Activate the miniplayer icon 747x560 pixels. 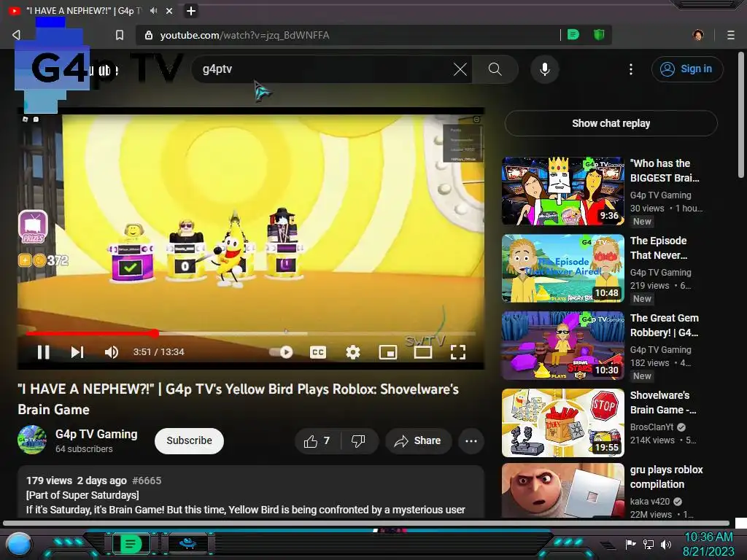388,352
